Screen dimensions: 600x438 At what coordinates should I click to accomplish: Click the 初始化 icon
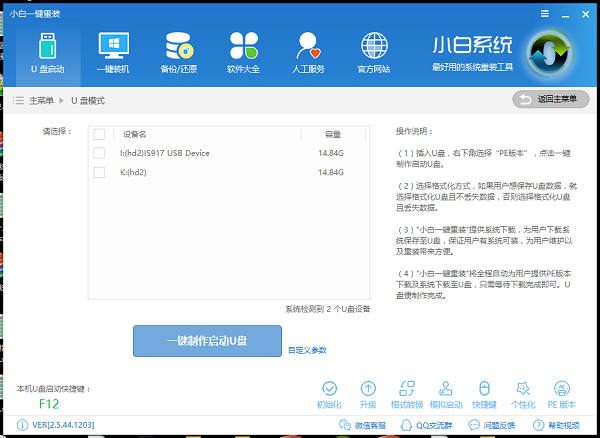point(329,389)
